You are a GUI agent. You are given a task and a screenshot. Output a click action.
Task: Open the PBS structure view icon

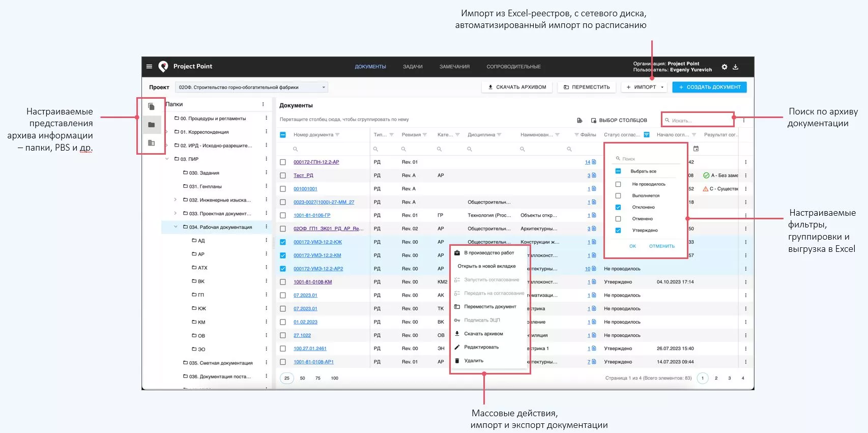[151, 143]
